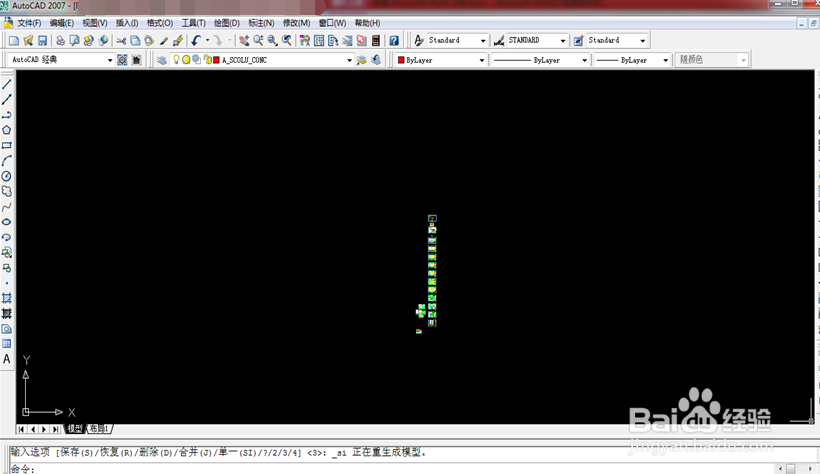
Task: Select the Circle tool
Action: coord(7,176)
